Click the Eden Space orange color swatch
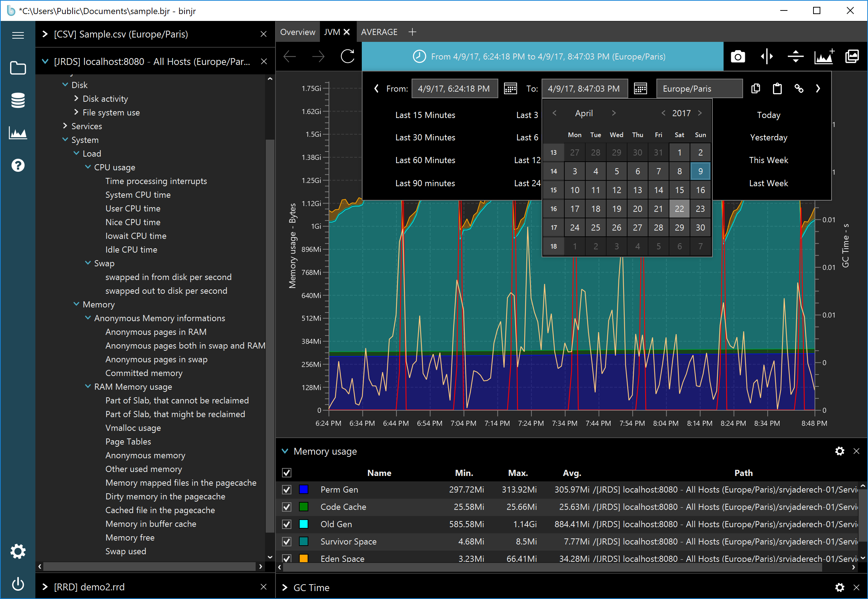 pos(304,558)
